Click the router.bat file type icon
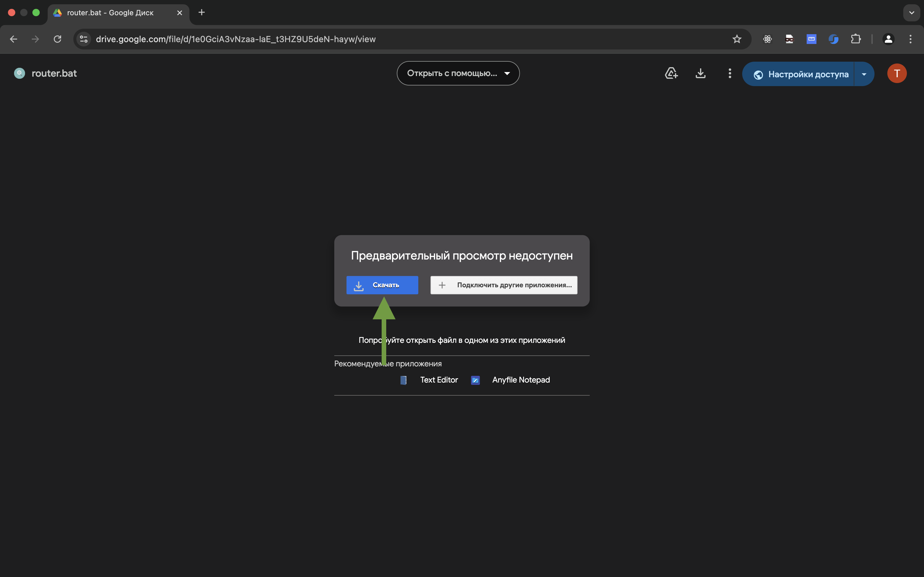This screenshot has height=577, width=924. tap(20, 73)
